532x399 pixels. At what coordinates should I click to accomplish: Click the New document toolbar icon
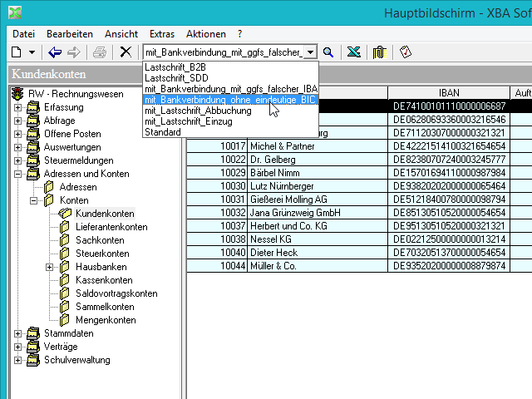tap(17, 52)
